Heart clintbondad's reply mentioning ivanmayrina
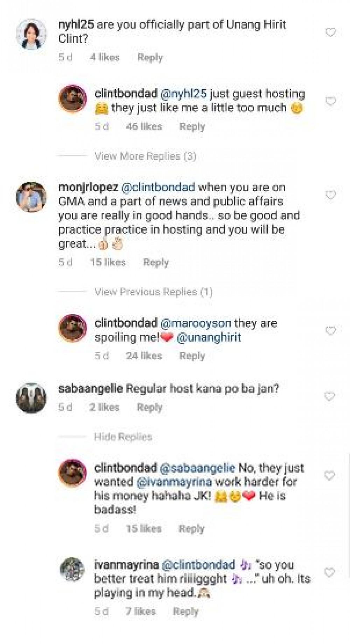 click(x=330, y=475)
